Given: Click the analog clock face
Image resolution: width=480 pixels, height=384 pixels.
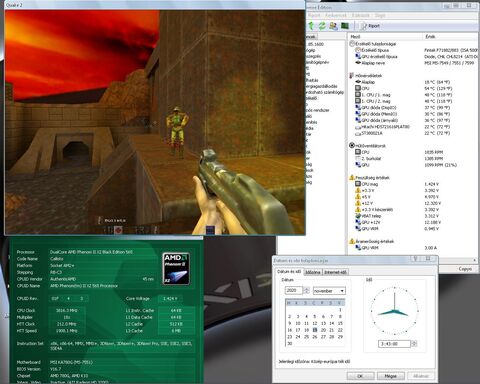Looking at the screenshot, I should 395,311.
